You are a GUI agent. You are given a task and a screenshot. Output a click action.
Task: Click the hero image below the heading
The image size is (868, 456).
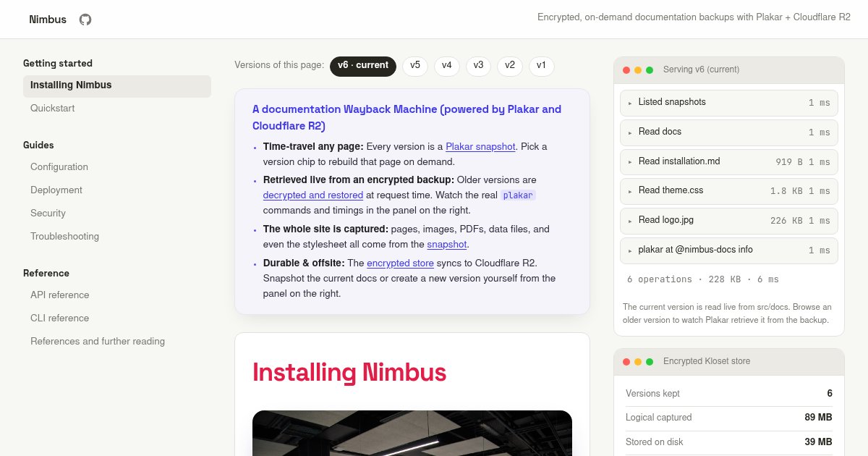click(412, 433)
